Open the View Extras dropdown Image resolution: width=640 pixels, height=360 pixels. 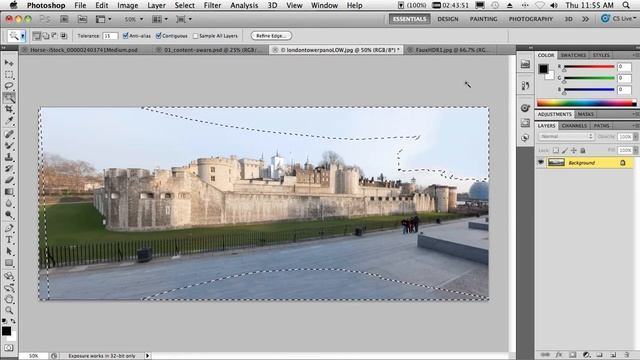tap(102, 19)
